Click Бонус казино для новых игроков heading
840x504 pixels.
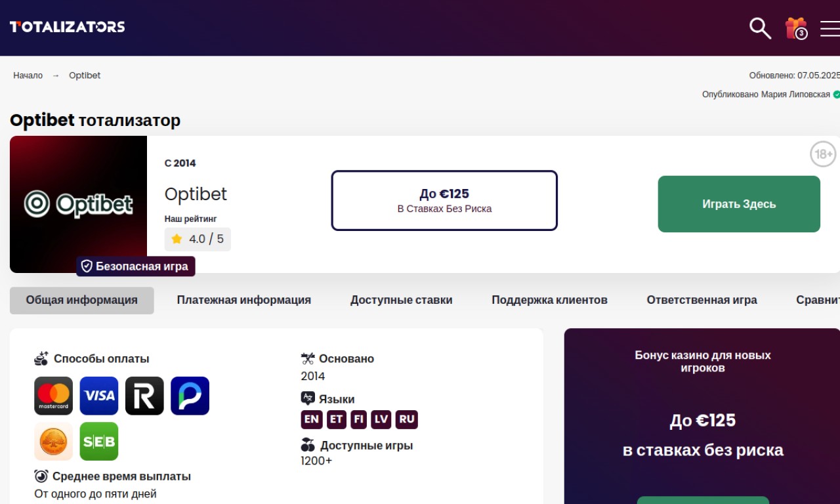click(x=703, y=362)
